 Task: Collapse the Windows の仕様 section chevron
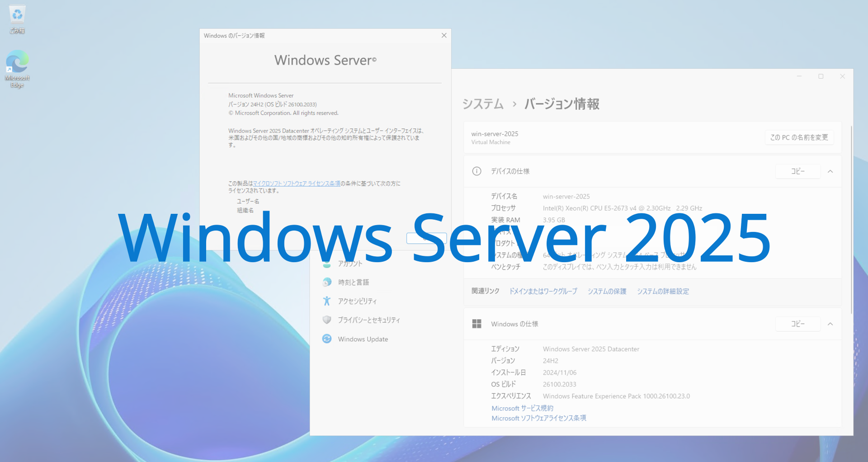[x=830, y=324]
